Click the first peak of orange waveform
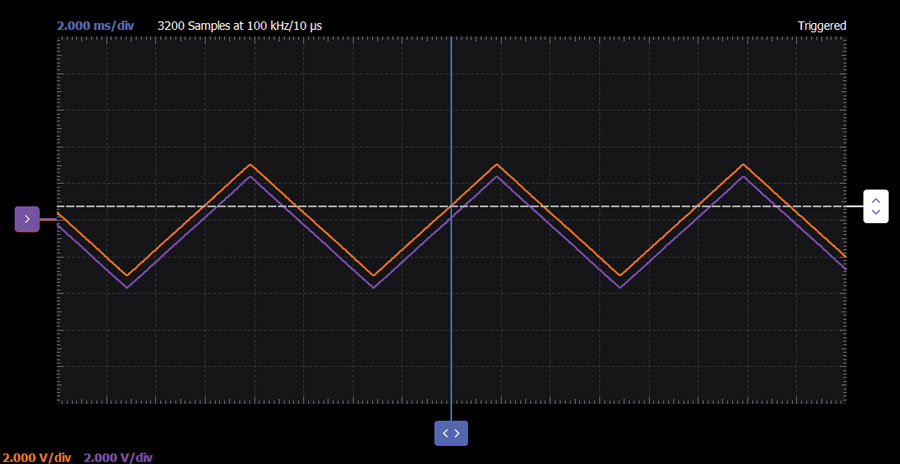Viewport: 900px width, 464px height. point(250,164)
